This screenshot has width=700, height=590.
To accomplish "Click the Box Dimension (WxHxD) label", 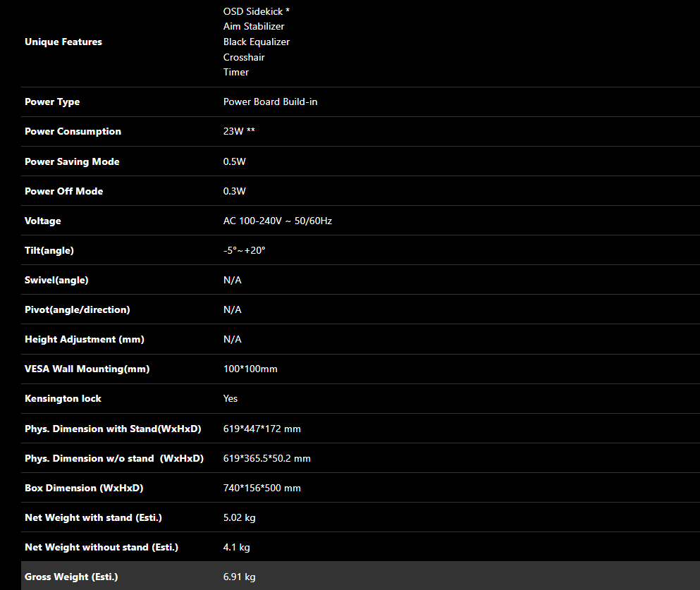I will pyautogui.click(x=80, y=488).
